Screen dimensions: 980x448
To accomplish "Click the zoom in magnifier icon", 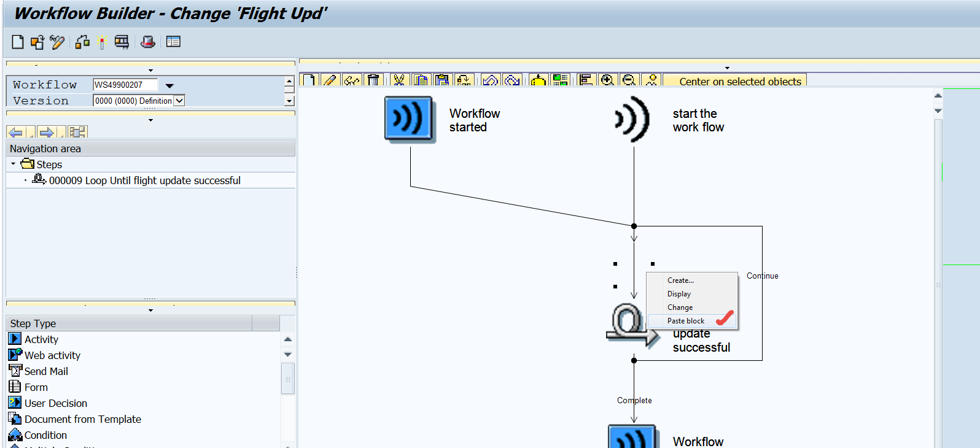I will 607,80.
